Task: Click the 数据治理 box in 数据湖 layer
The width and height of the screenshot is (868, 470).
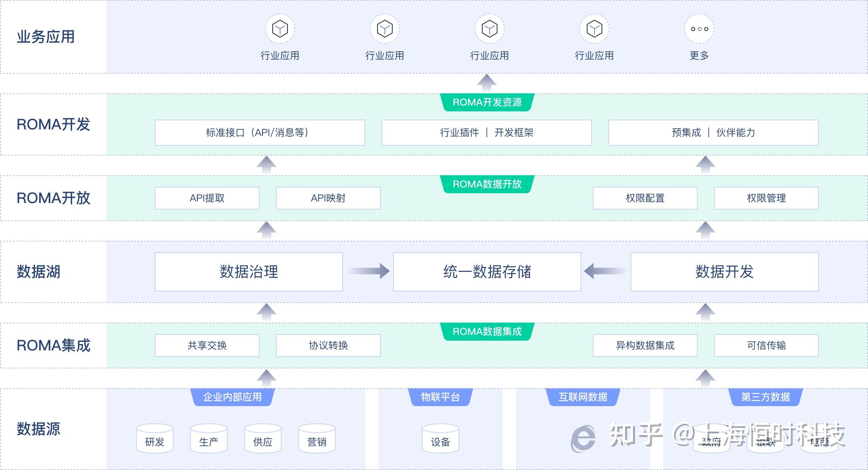Action: tap(249, 271)
